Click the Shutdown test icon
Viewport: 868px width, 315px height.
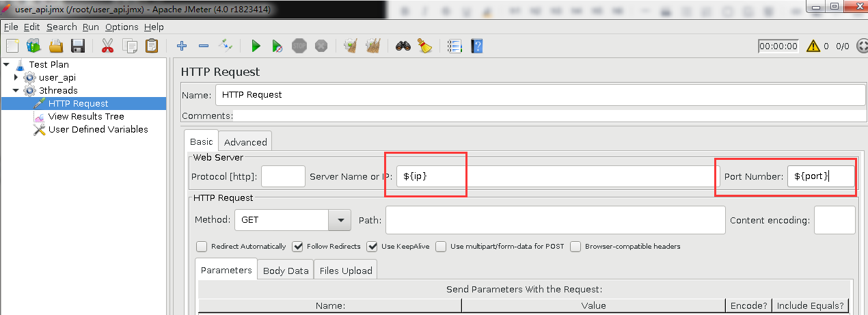pyautogui.click(x=321, y=46)
